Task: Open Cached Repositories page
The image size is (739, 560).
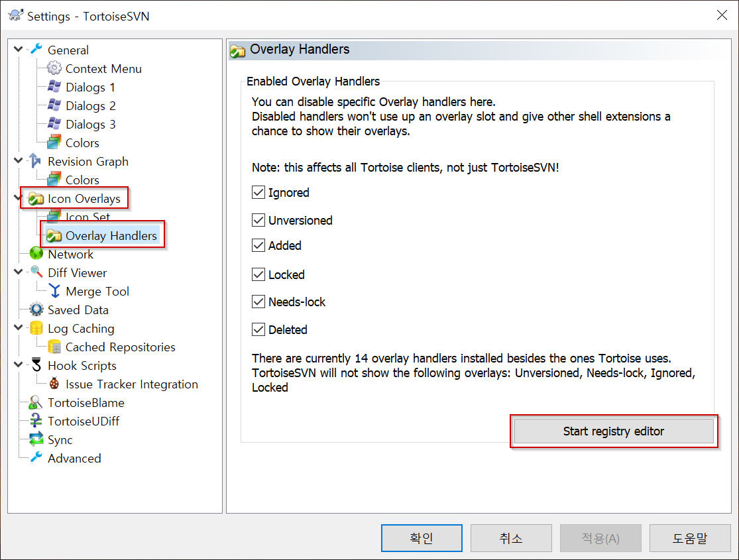Action: pyautogui.click(x=120, y=347)
